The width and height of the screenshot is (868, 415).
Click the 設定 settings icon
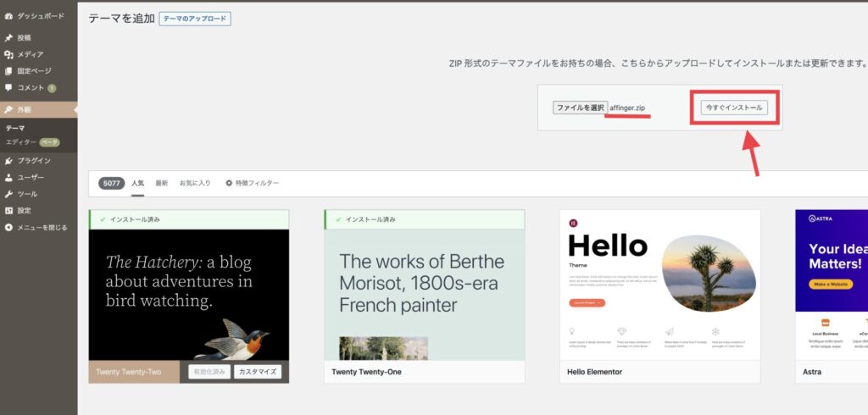pyautogui.click(x=8, y=210)
